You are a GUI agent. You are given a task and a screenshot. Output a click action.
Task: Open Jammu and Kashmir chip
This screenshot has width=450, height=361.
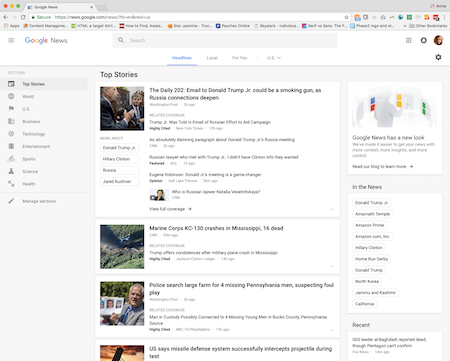(375, 293)
